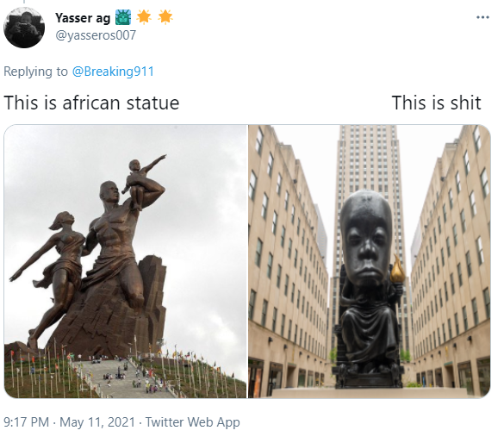Open the Yasser ag display name link
Viewport: 504px width, 443px height.
[x=83, y=18]
